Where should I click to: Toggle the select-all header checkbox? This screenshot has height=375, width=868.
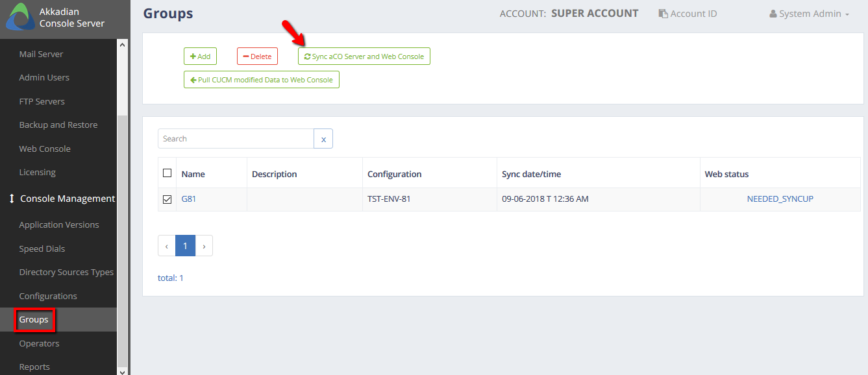167,173
